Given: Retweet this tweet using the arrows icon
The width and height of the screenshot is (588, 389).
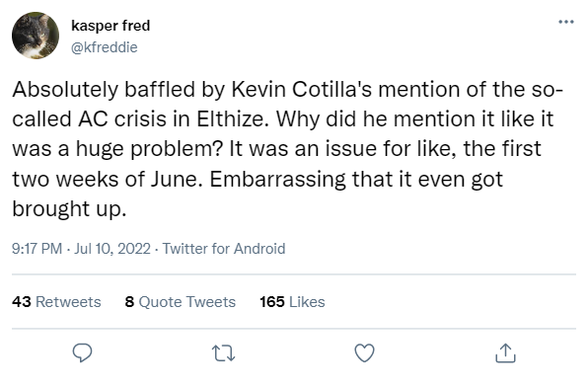Looking at the screenshot, I should (224, 353).
